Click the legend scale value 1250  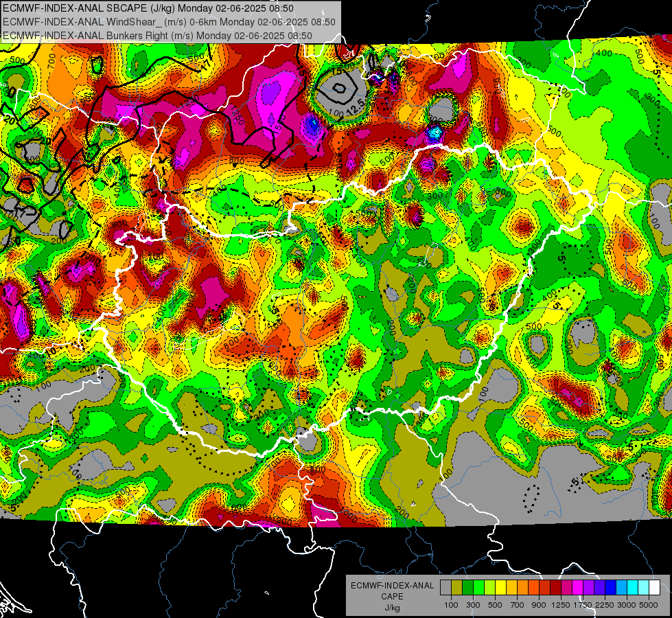[x=561, y=605]
